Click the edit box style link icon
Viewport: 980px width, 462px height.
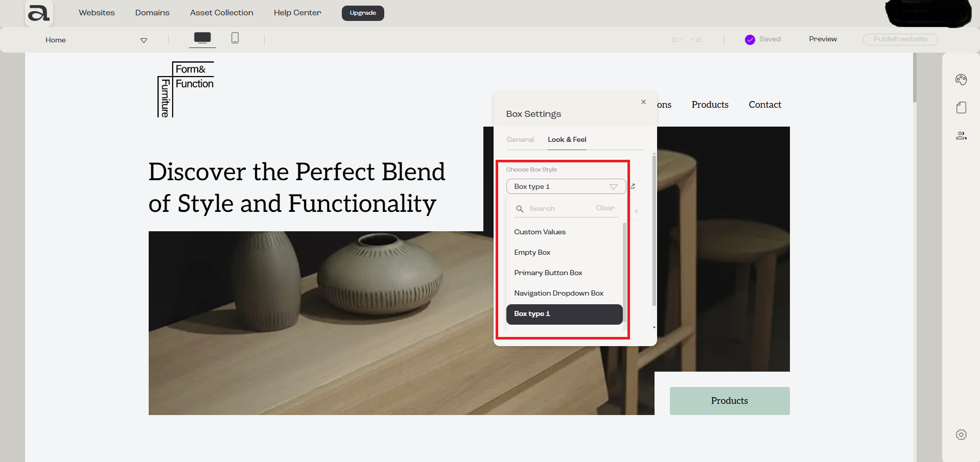pyautogui.click(x=633, y=186)
